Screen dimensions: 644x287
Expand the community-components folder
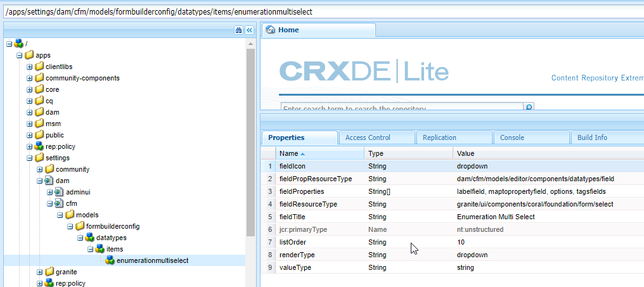[29, 78]
